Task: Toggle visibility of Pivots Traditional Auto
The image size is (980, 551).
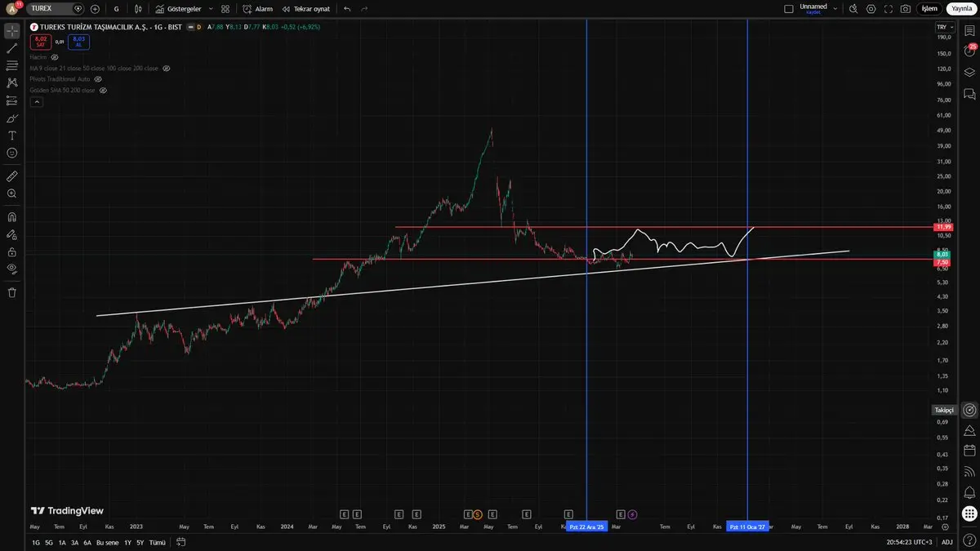Action: point(98,79)
